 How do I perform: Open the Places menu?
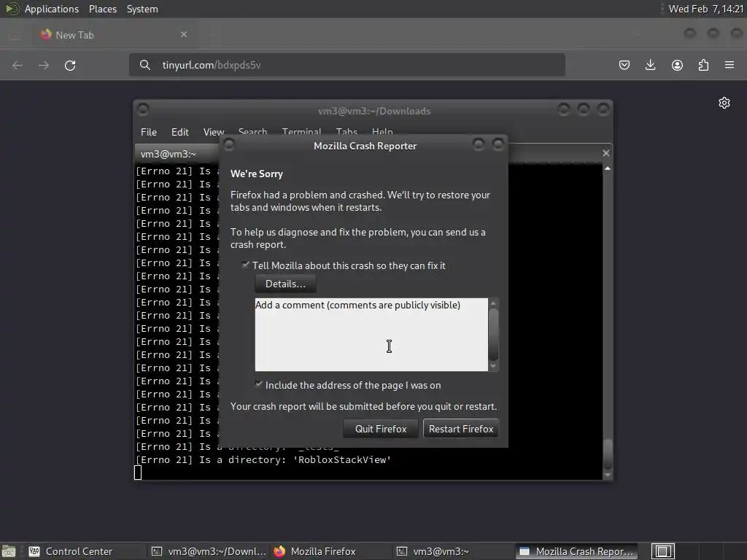tap(102, 9)
